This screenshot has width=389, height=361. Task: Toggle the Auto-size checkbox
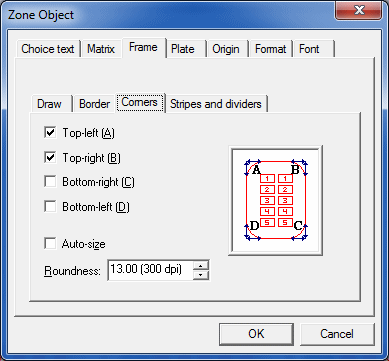point(50,244)
